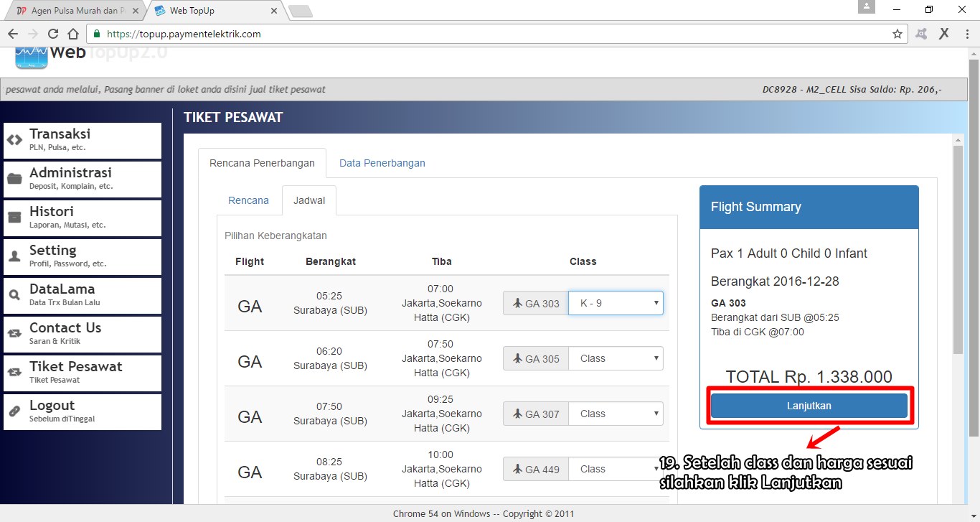This screenshot has width=980, height=522.
Task: Open class dropdown for GA 303
Action: [616, 303]
